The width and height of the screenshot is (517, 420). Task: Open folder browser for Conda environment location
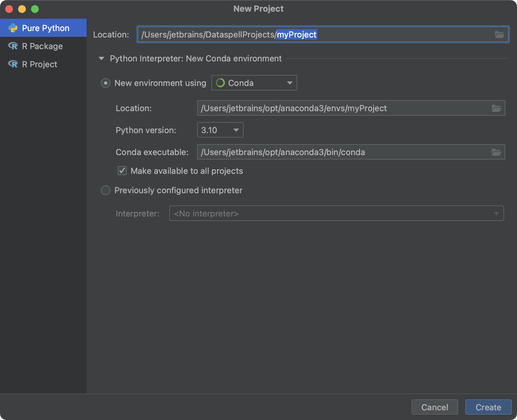click(x=496, y=108)
